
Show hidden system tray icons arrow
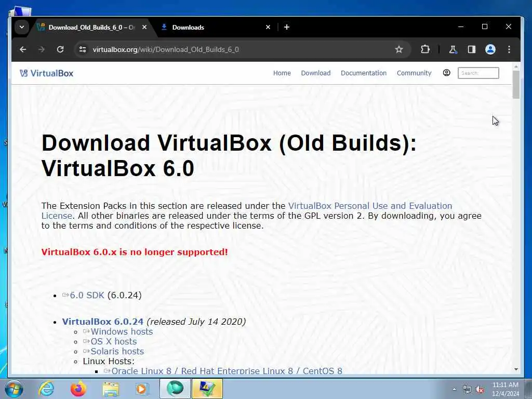point(454,390)
